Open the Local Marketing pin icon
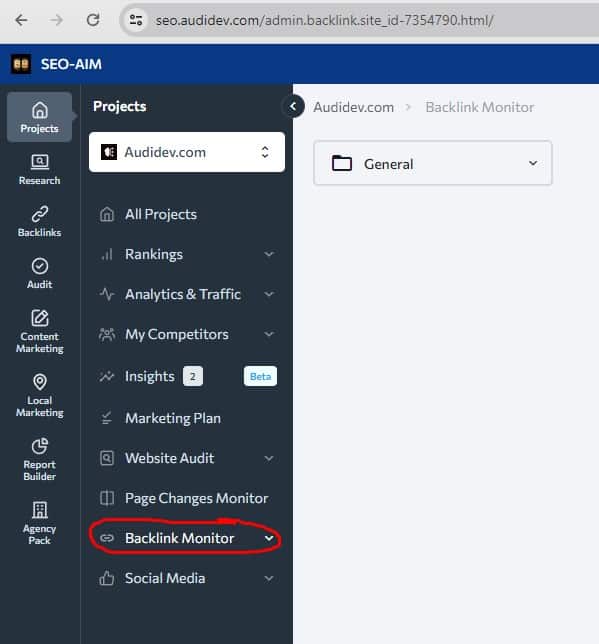This screenshot has width=599, height=644. point(39,382)
